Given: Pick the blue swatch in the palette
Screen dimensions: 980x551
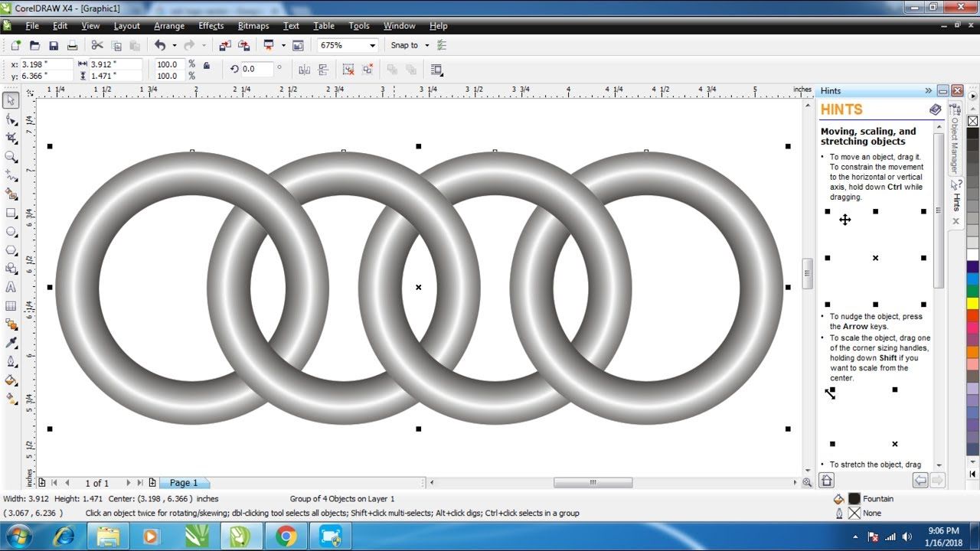Looking at the screenshot, I should tap(972, 279).
